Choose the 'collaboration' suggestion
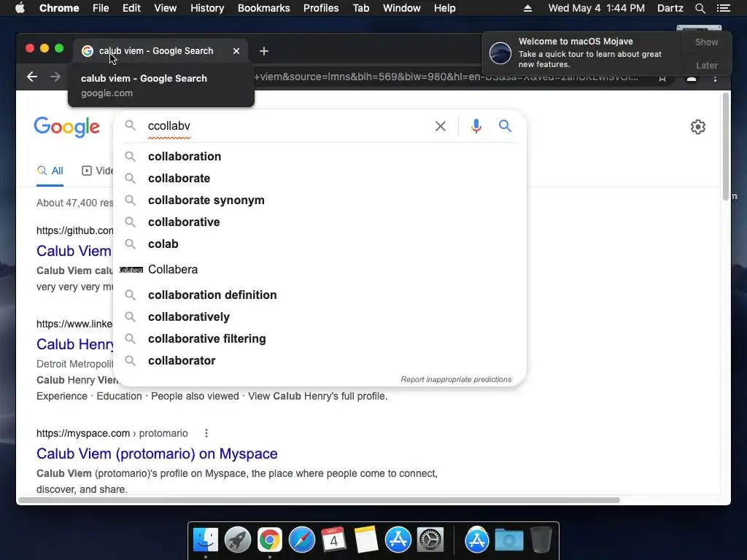This screenshot has width=747, height=560. [320, 156]
